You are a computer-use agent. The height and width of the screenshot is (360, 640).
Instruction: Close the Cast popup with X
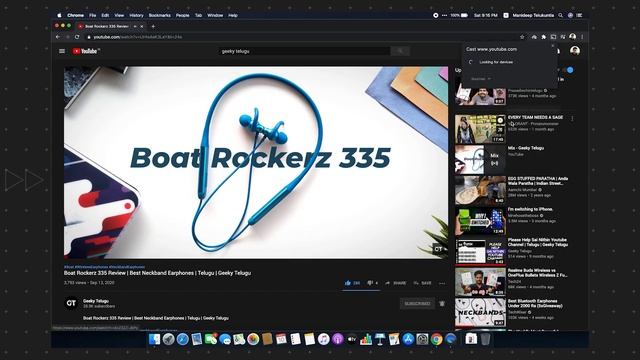point(553,46)
